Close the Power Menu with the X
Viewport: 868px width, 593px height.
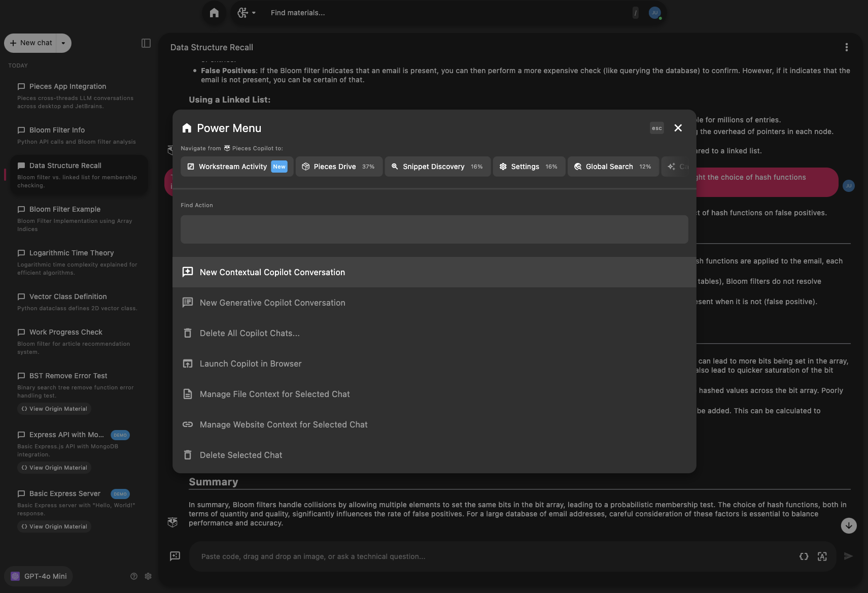coord(678,128)
